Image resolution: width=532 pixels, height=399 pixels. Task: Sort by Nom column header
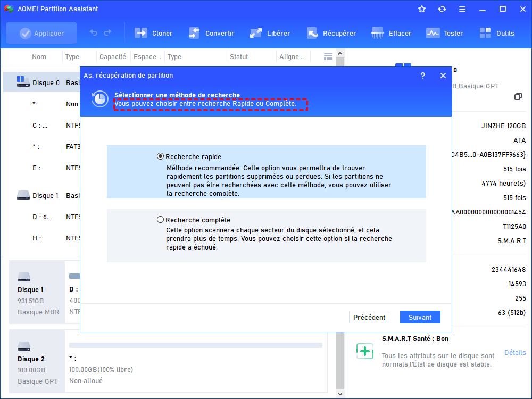39,57
